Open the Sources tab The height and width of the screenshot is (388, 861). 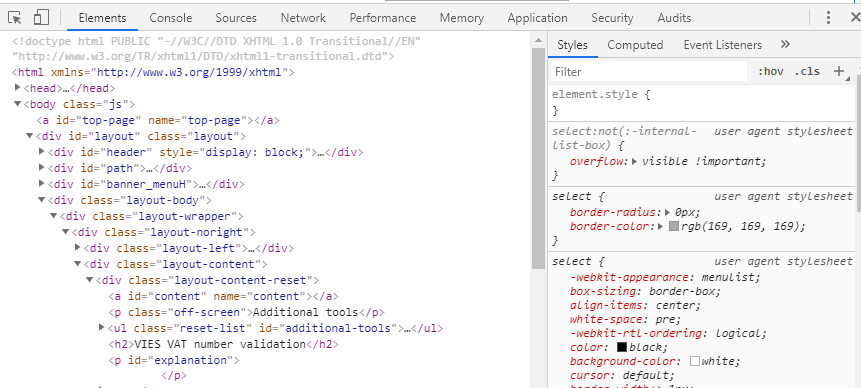pos(236,18)
